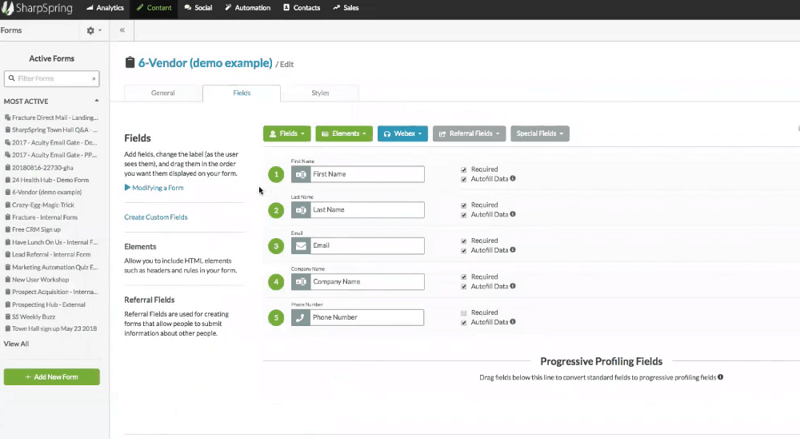Open the Create Custom Fields link
Image resolution: width=800 pixels, height=439 pixels.
click(x=156, y=217)
